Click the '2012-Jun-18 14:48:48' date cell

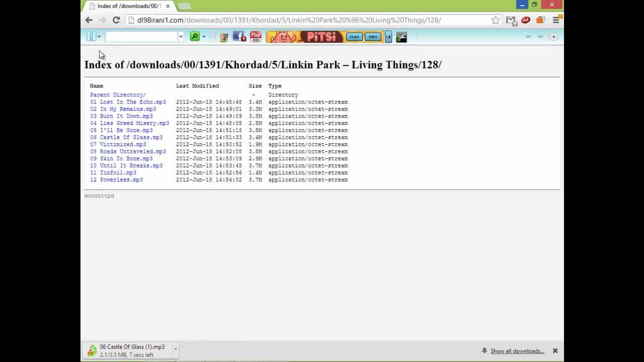pos(209,102)
